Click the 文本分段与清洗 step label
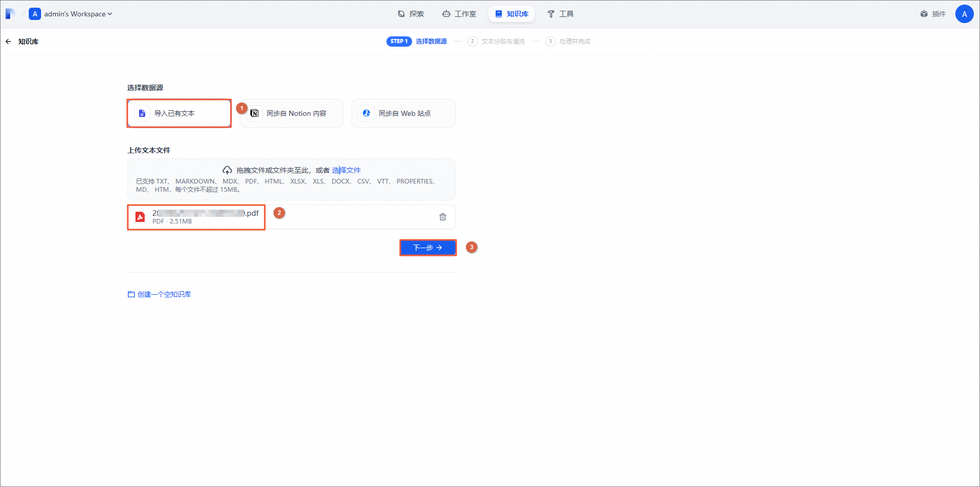The width and height of the screenshot is (980, 487). coord(503,42)
